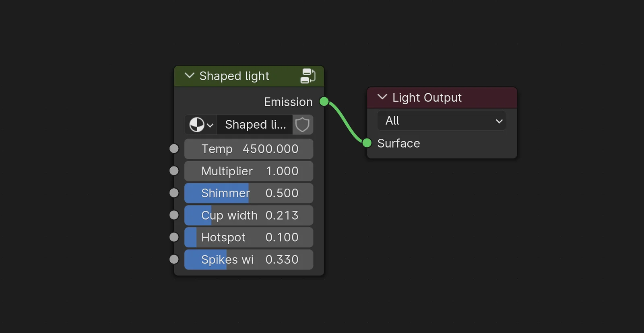Click the Temp input socket dot
Image resolution: width=644 pixels, height=333 pixels.
[173, 148]
